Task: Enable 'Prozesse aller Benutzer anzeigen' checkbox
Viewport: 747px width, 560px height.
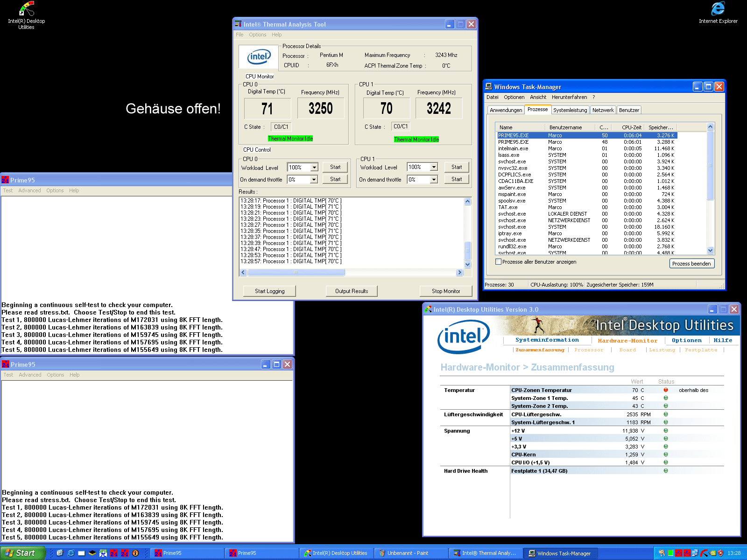Action: 498,262
